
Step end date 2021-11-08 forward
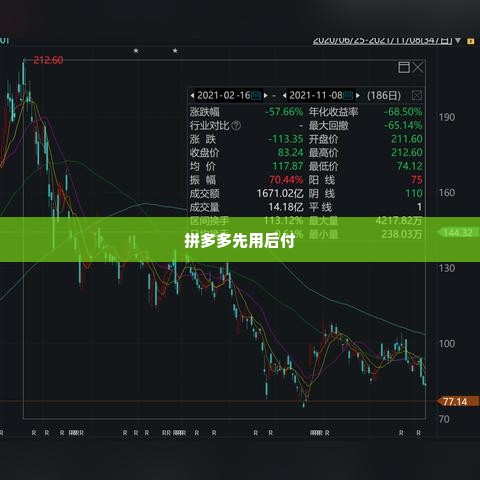(358, 96)
